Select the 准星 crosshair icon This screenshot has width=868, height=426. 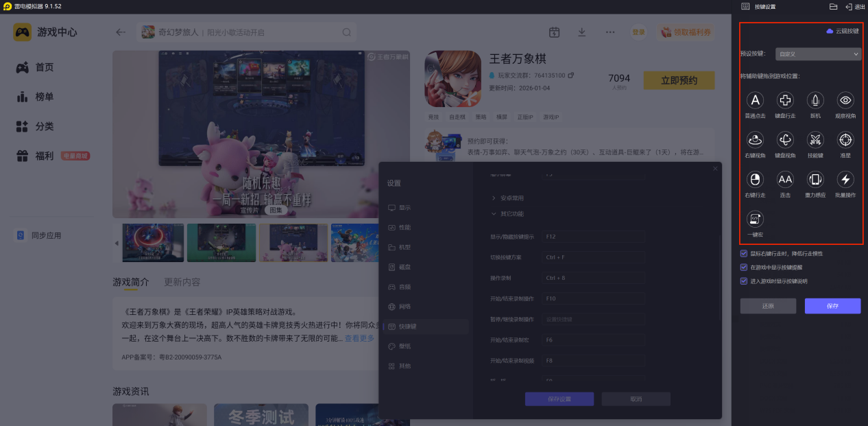point(845,140)
